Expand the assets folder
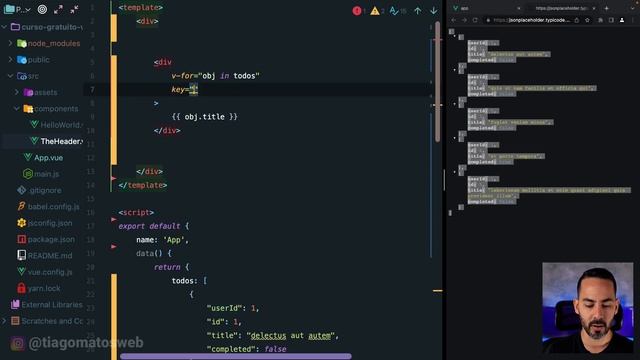This screenshot has width=640, height=360. point(17,92)
